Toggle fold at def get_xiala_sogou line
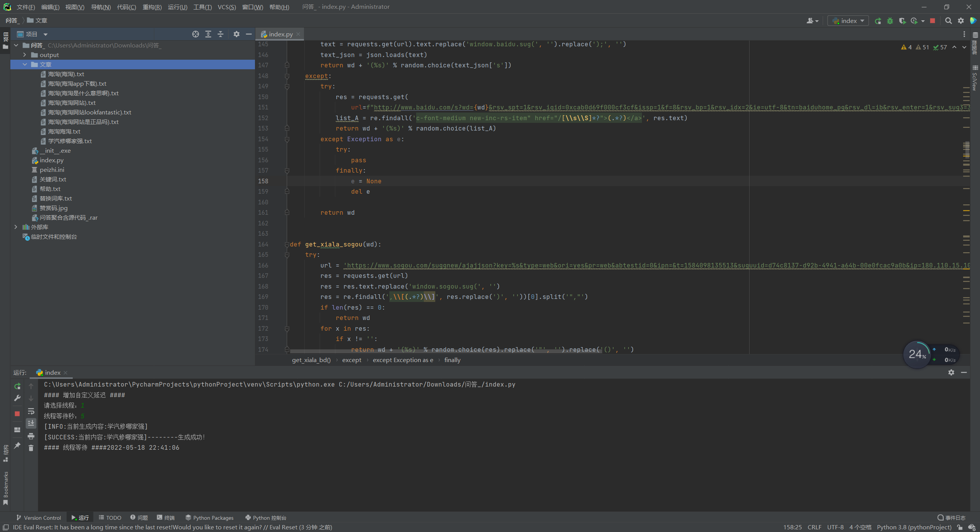 [287, 245]
